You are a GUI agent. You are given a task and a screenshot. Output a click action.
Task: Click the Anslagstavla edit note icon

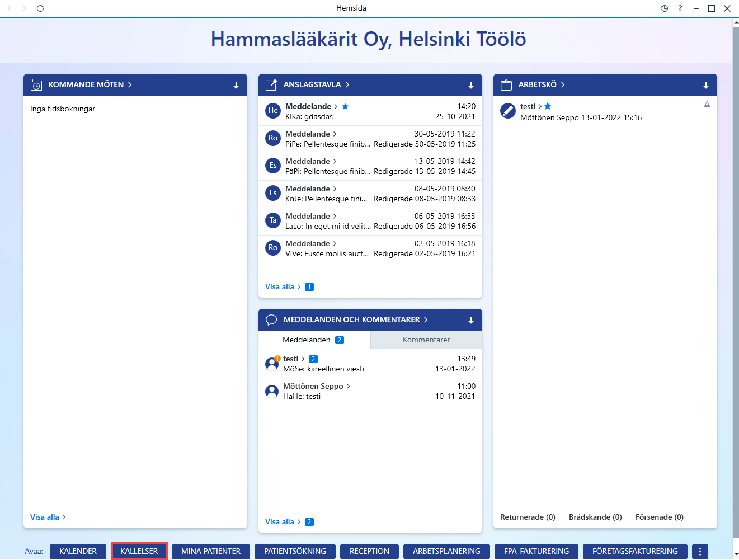[x=271, y=85]
